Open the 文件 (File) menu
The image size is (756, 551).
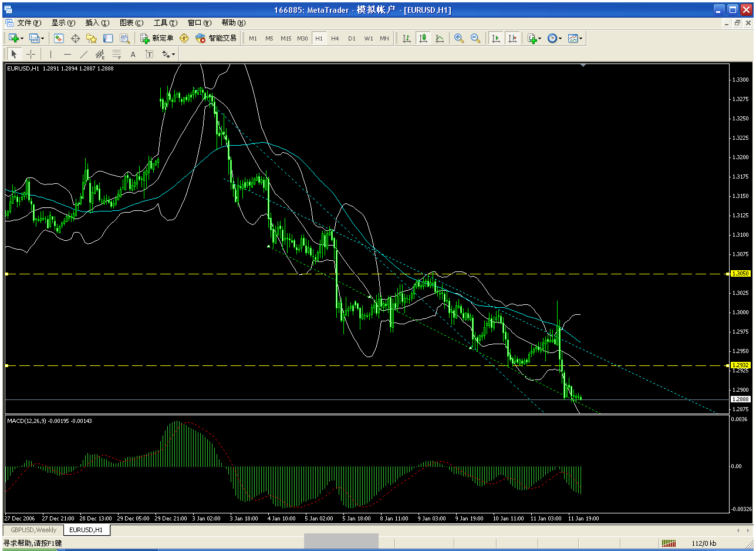click(29, 23)
